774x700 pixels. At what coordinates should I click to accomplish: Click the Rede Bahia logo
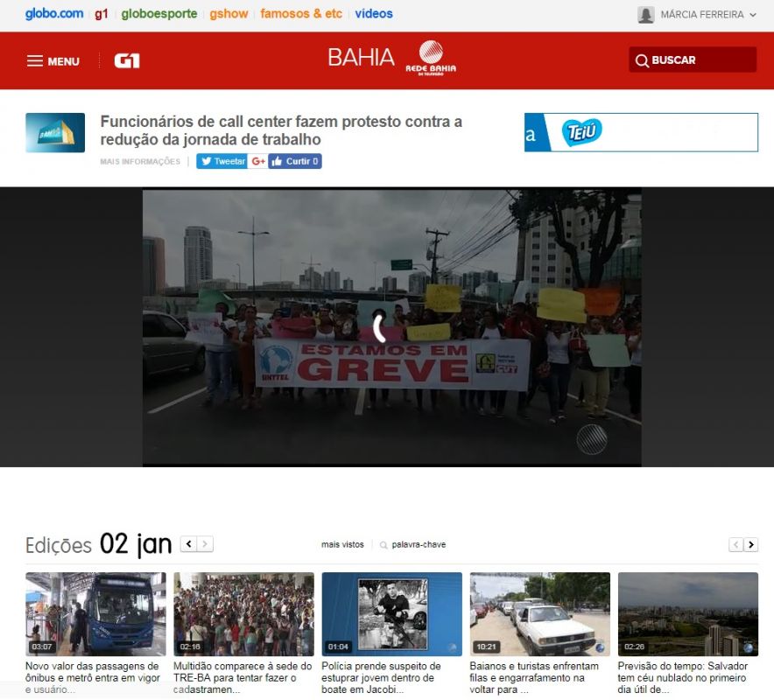[x=430, y=58]
